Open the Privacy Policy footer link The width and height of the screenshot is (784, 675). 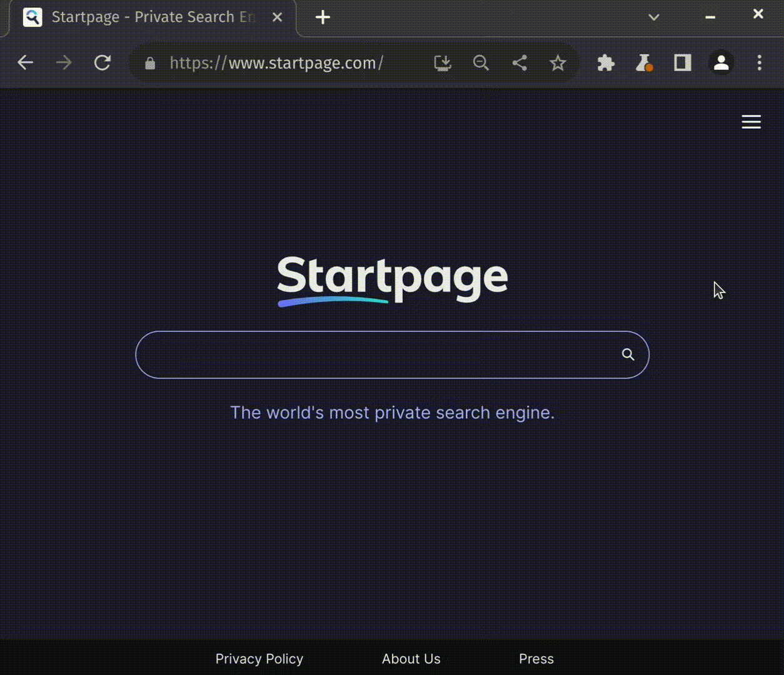point(259,659)
